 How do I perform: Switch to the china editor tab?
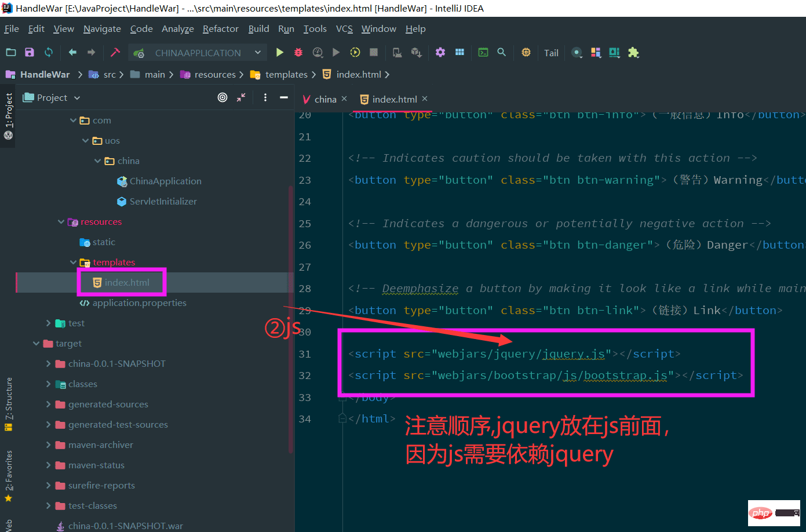(325, 99)
